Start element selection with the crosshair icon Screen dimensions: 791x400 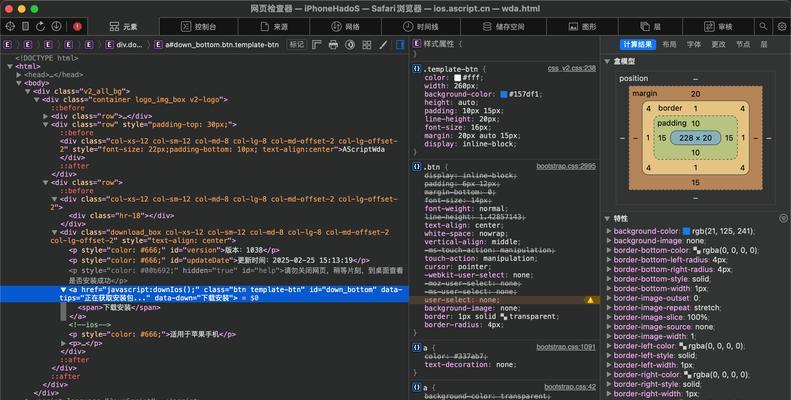coord(10,26)
